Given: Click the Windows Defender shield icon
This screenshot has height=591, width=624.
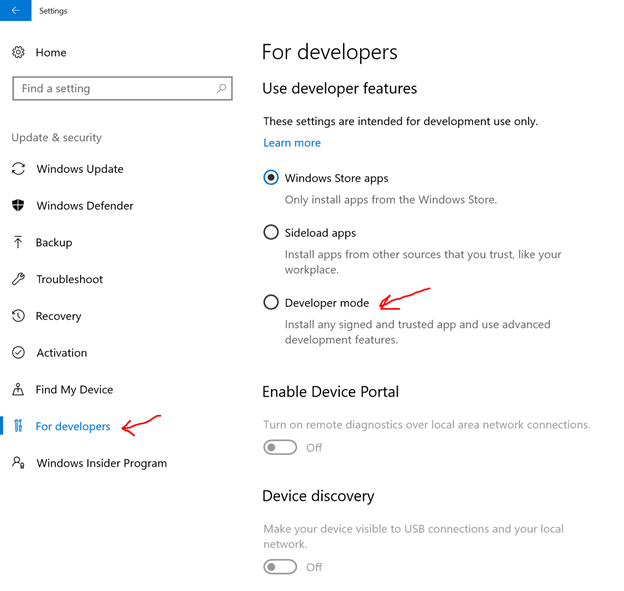Looking at the screenshot, I should 18,205.
